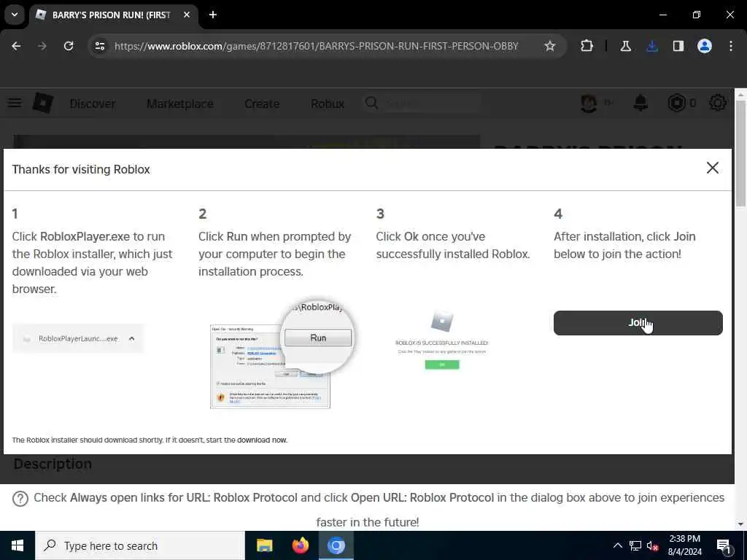Viewport: 747px width, 560px height.
Task: Open the Create menu item
Action: (262, 104)
